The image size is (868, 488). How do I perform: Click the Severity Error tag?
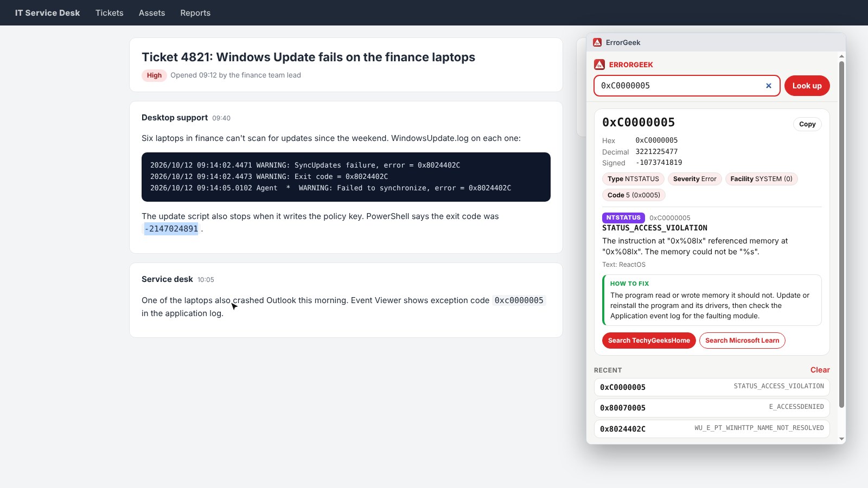(x=694, y=179)
